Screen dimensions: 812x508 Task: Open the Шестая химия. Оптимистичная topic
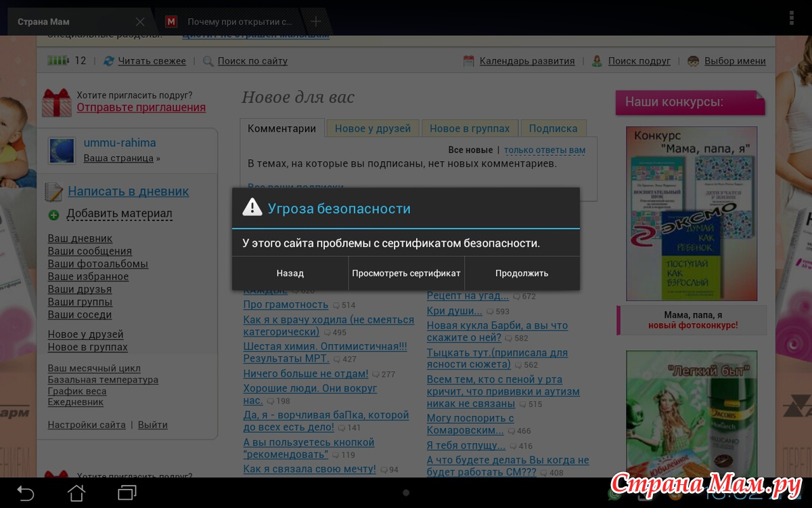[325, 352]
